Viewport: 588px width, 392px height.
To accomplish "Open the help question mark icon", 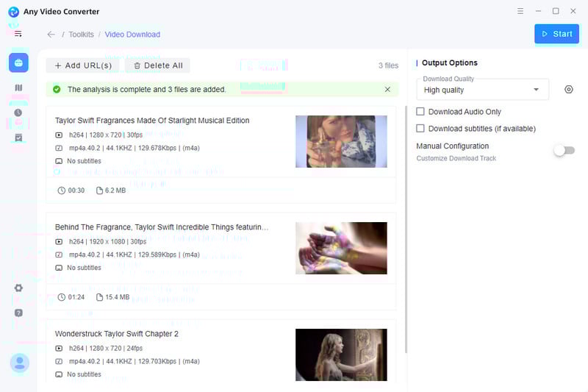I will coord(18,313).
